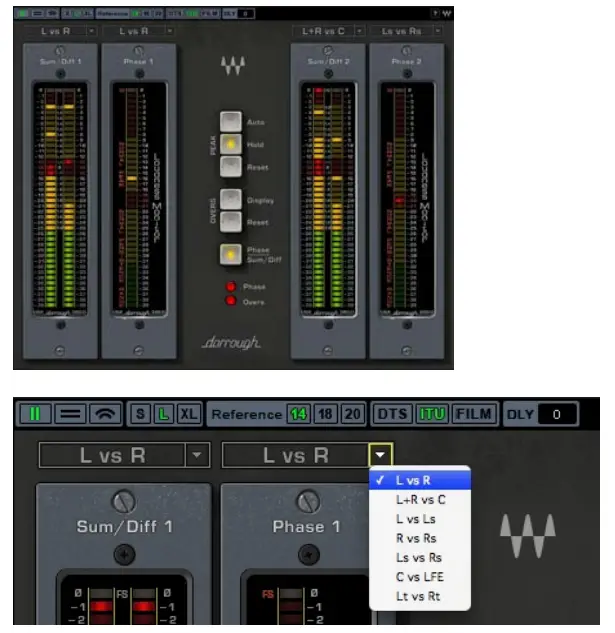Click the enlarged 'Sum/Diff 1' label
Viewport: 615px width, 633px height.
[124, 526]
